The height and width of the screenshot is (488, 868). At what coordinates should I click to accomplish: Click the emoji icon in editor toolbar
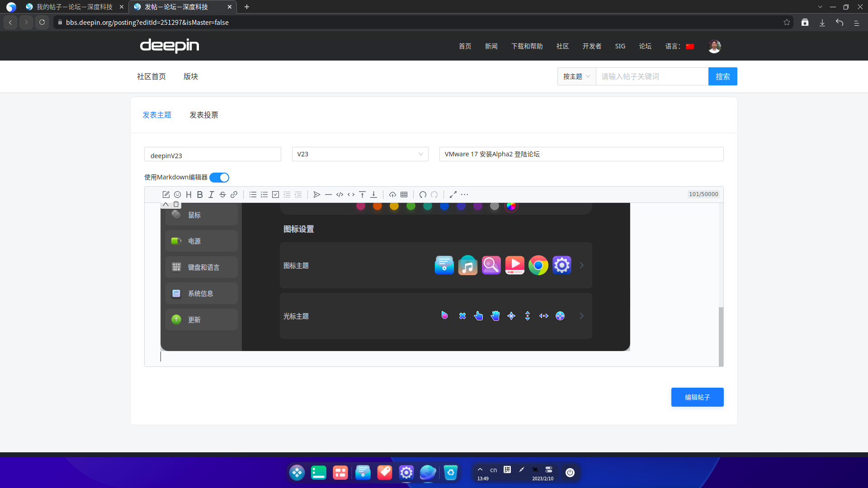pyautogui.click(x=177, y=195)
